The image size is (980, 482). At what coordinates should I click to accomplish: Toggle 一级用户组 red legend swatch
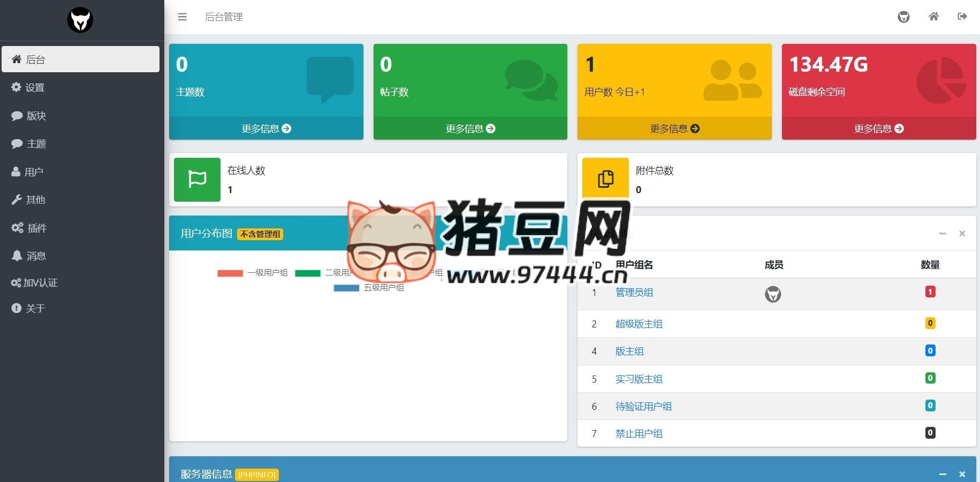(x=230, y=273)
